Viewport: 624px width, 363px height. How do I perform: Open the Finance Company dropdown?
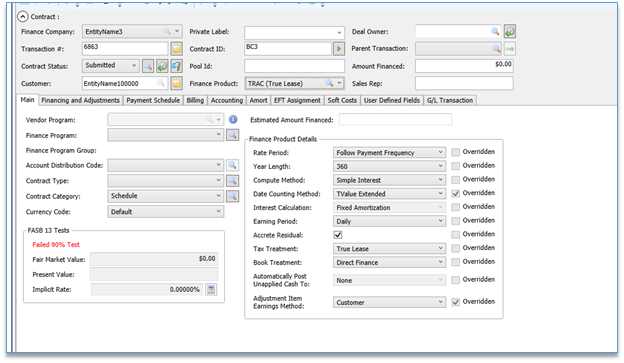(x=177, y=31)
